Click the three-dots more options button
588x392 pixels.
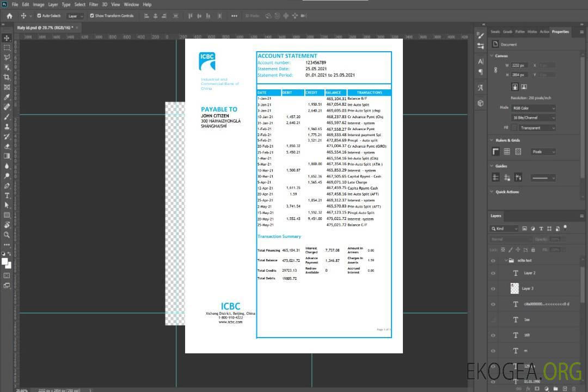[234, 16]
